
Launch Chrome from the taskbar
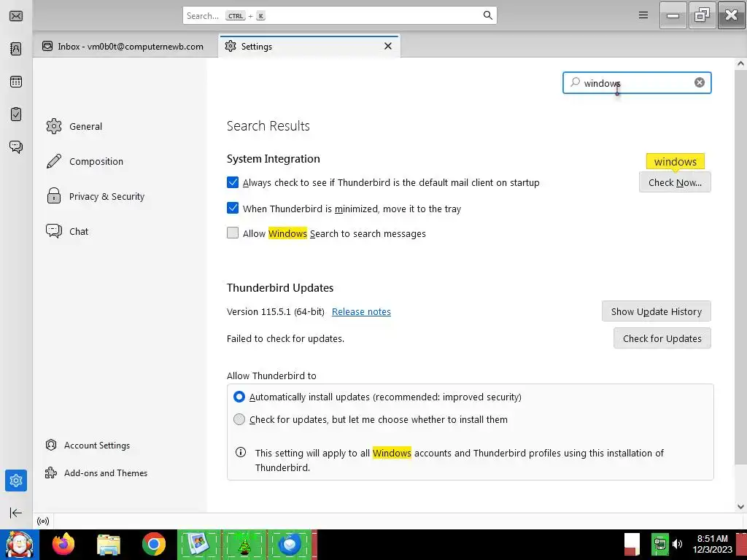[153, 544]
